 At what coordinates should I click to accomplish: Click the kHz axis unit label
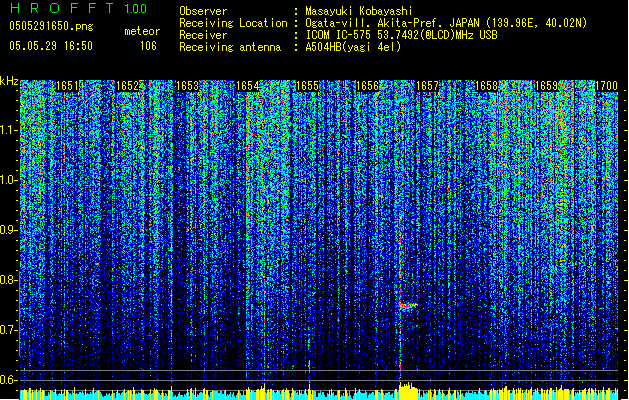9,81
